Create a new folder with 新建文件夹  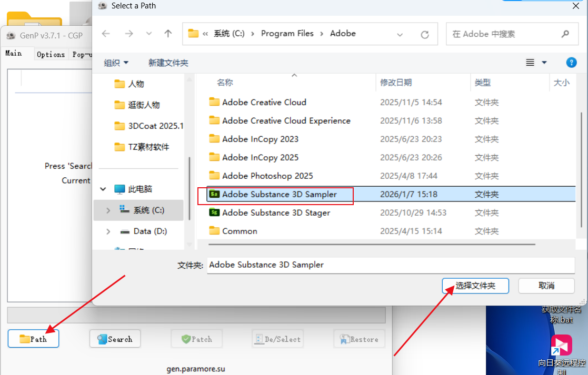click(x=168, y=63)
